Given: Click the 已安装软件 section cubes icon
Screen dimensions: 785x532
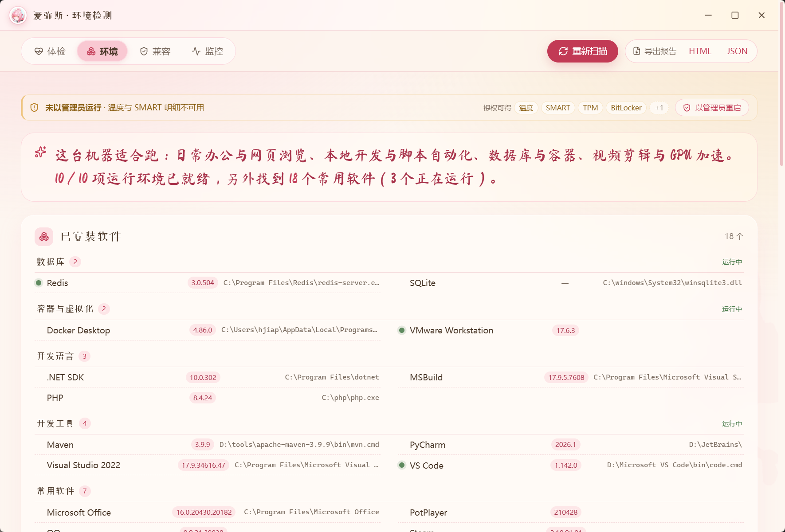Looking at the screenshot, I should point(44,237).
